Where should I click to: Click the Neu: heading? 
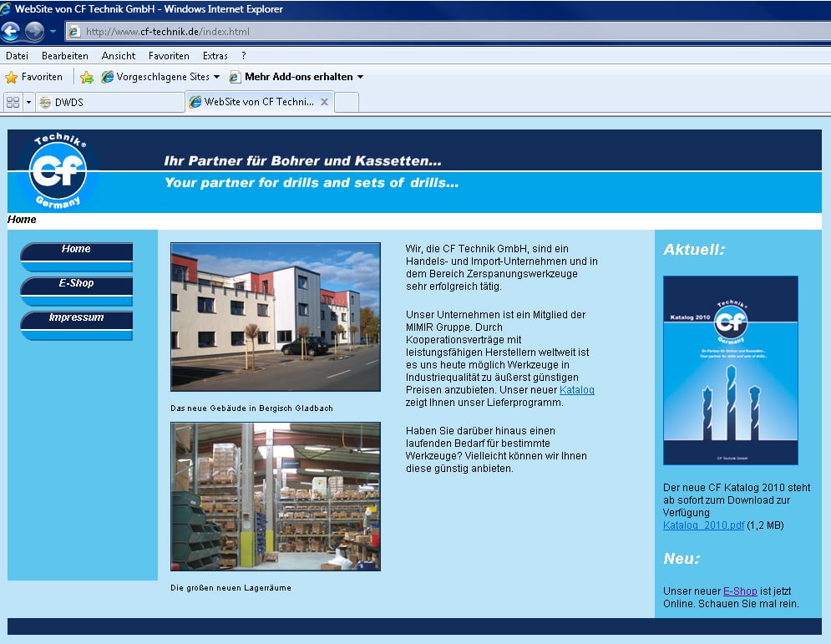coord(682,559)
